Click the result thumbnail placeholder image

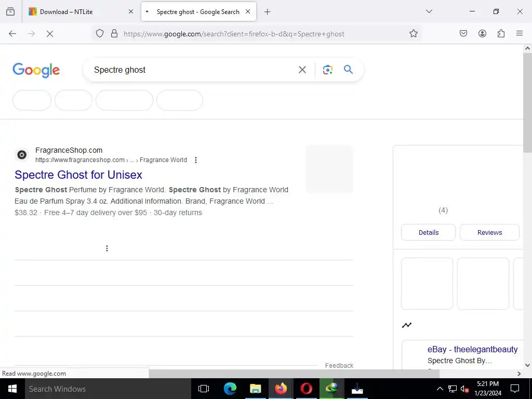(329, 169)
